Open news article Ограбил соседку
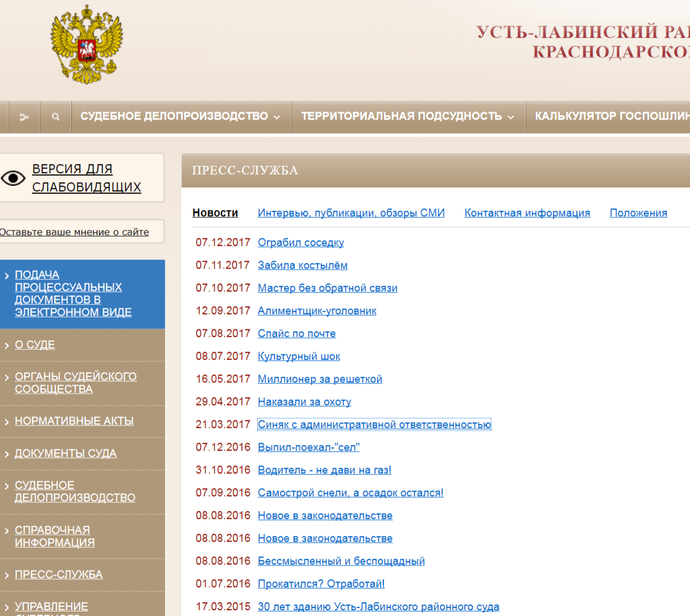The width and height of the screenshot is (690, 616). pos(301,242)
